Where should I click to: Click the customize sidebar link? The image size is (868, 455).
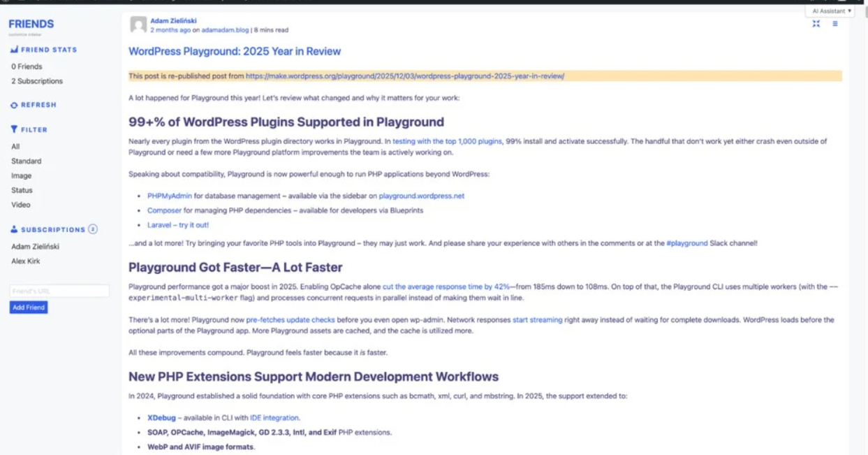(x=24, y=34)
